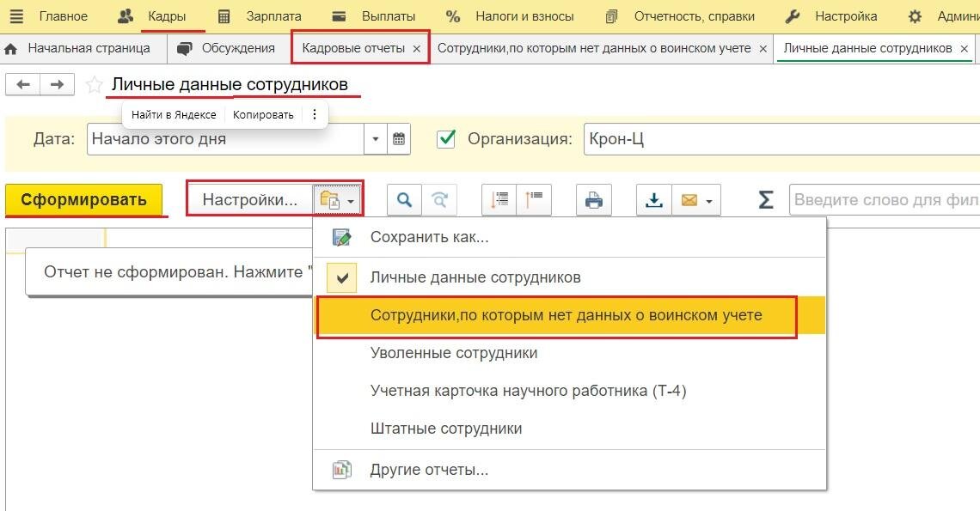Send report via the email envelope icon
This screenshot has width=980, height=511.
(x=688, y=199)
